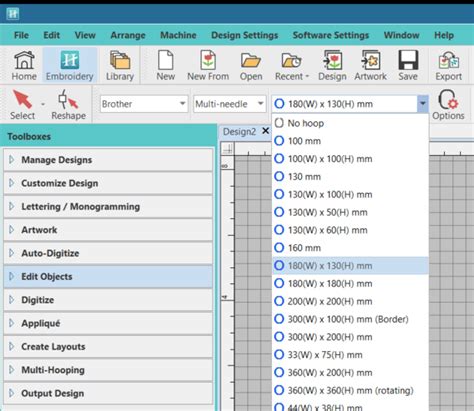Expand the Auto-Digitize toolbox
Screen dimensions: 474x411
(x=108, y=253)
